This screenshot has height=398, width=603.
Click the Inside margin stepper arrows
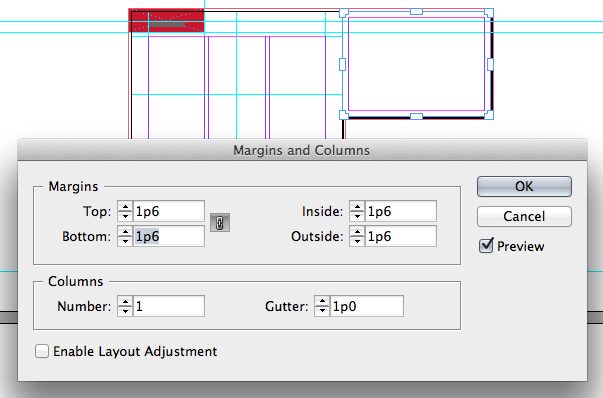(357, 211)
